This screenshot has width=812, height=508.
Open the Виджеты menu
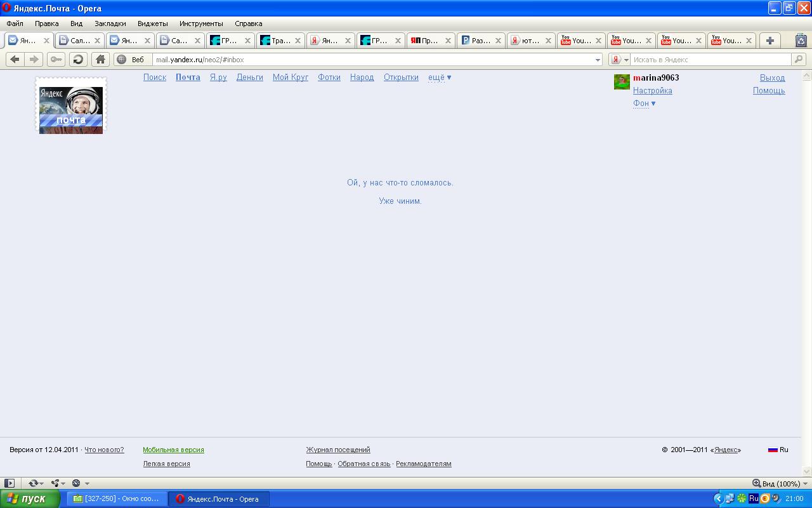coord(153,23)
